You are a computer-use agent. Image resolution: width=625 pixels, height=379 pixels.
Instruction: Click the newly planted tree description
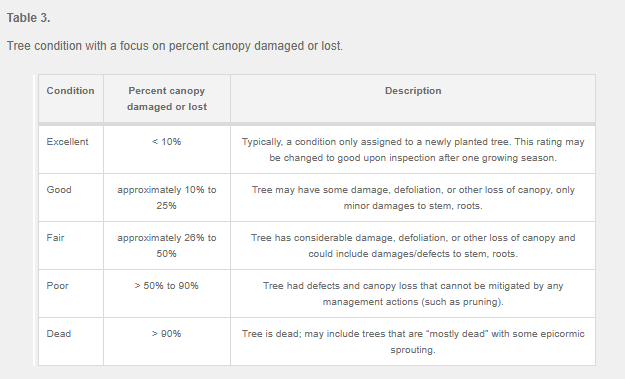click(413, 150)
